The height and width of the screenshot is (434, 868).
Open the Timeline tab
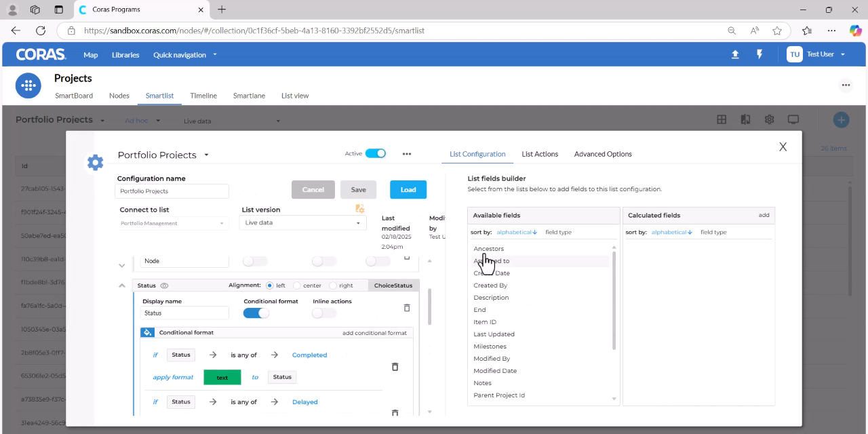pyautogui.click(x=203, y=96)
